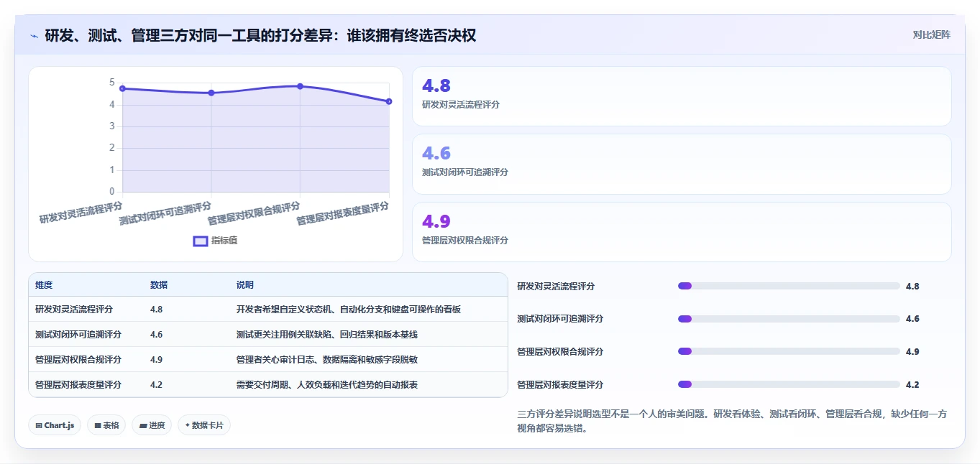
Task: Click the progress bar for 管理层对权限合规评分
Action: (x=789, y=351)
